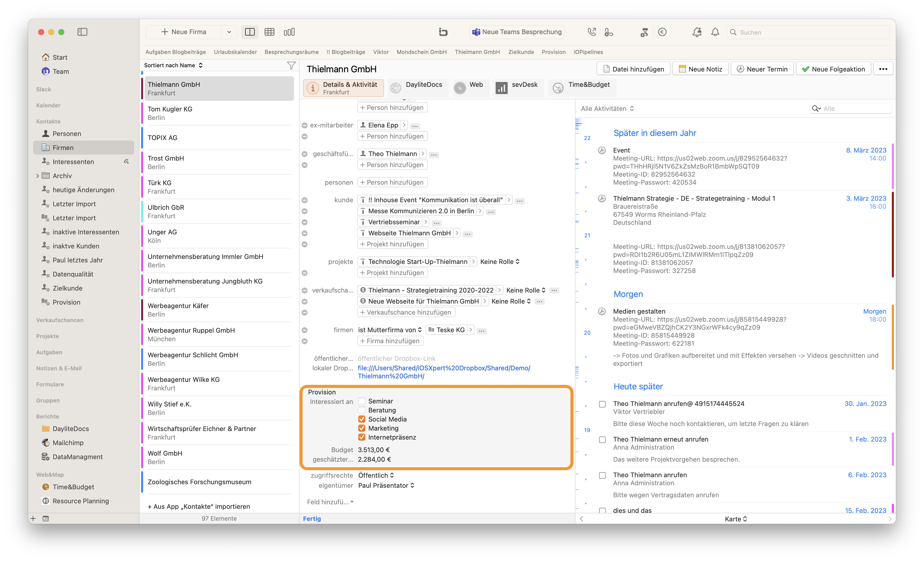Toggle the sidebar panel icon
Viewport: 924px width, 561px height.
coord(82,32)
